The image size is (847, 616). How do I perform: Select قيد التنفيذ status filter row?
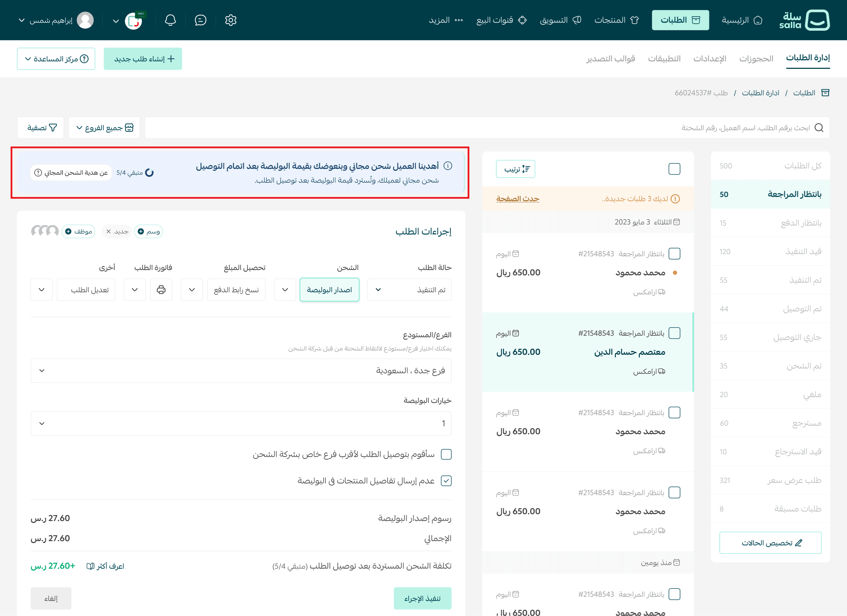(770, 251)
